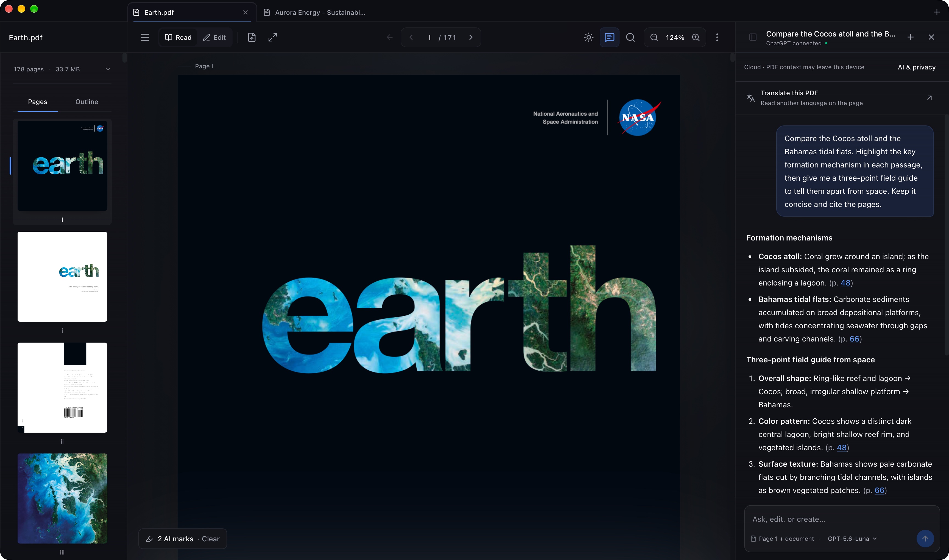
Task: Click the Translate this PDF option
Action: (x=842, y=98)
